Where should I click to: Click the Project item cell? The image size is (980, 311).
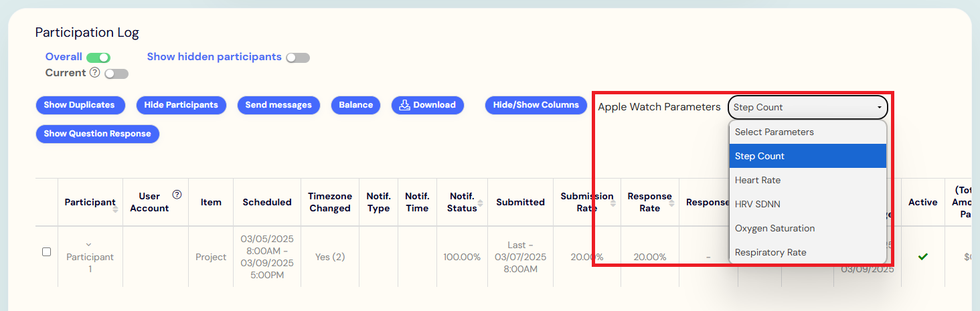(x=211, y=257)
